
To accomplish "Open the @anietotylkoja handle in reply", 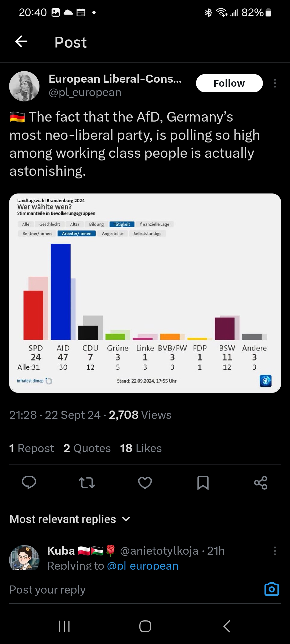I will tap(159, 551).
